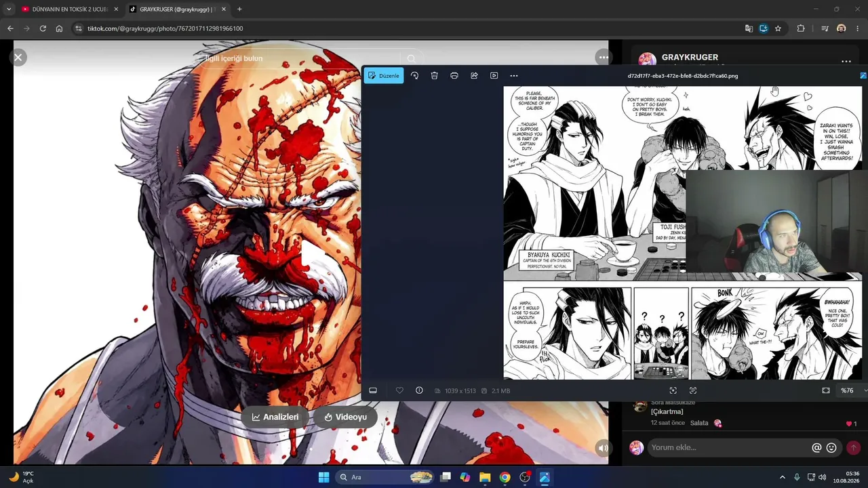Open the Windows Start menu
Image resolution: width=868 pixels, height=488 pixels.
point(323,477)
